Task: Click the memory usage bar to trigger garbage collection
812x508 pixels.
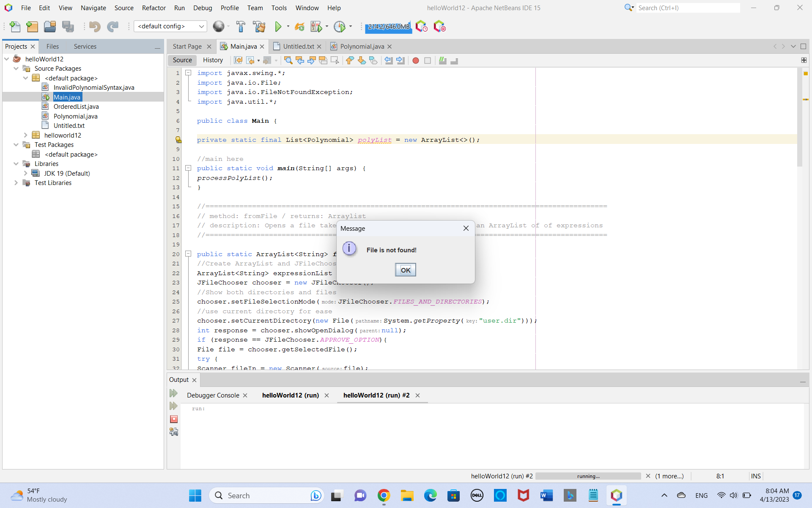Action: [388, 27]
